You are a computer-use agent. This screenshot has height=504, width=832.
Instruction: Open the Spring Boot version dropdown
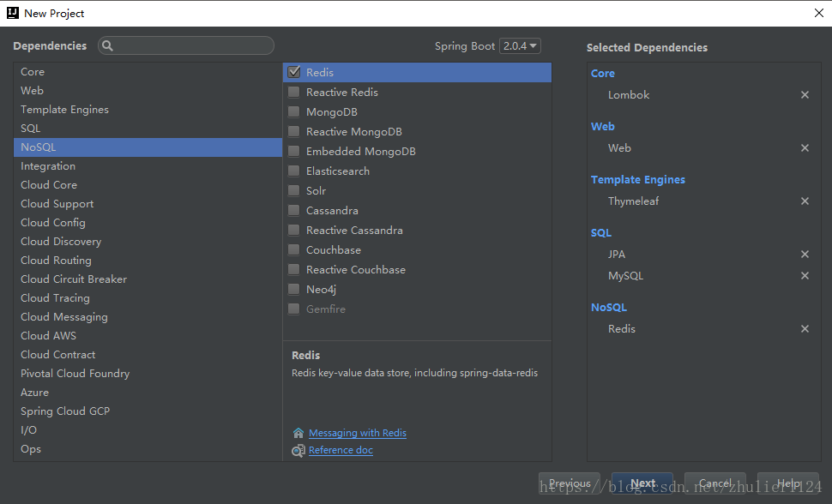tap(521, 46)
